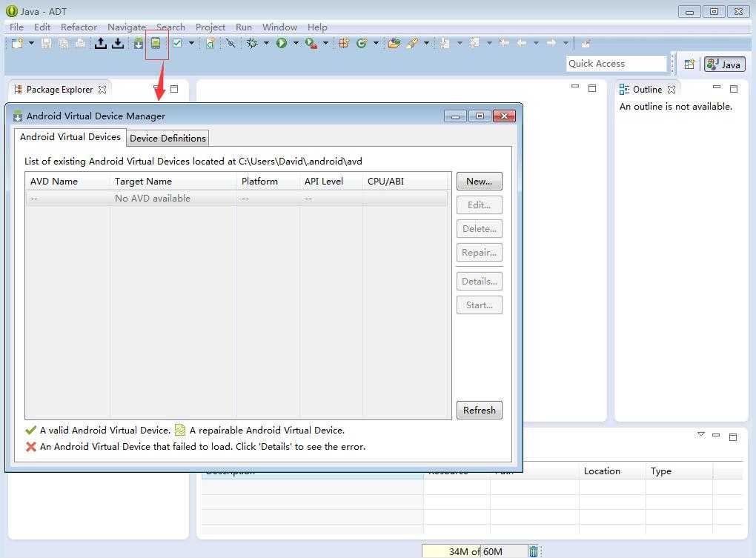Close the Package Explorer view tab X
Screen dimensions: 756x558
(102, 90)
